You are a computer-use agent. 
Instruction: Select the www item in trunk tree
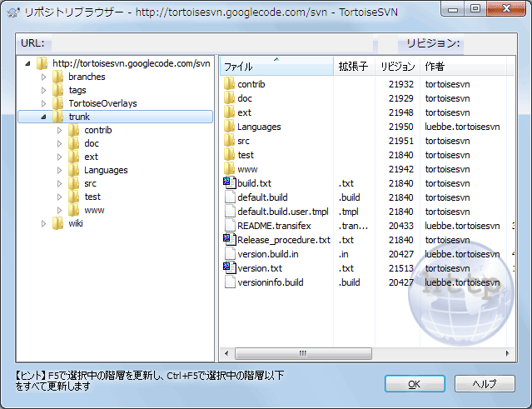[x=94, y=210]
